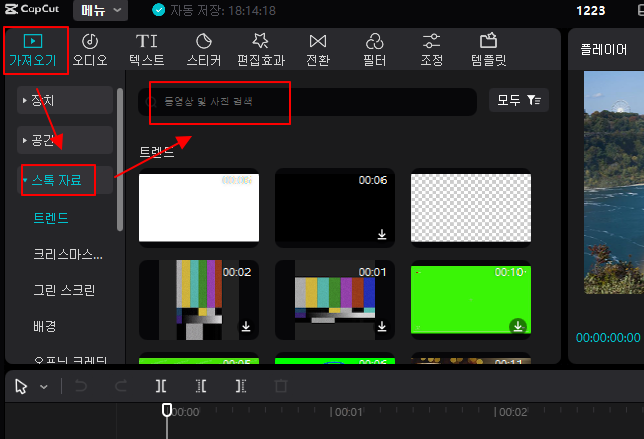This screenshot has width=644, height=439.
Task: Select the white blank clip thumbnail
Action: pos(199,208)
